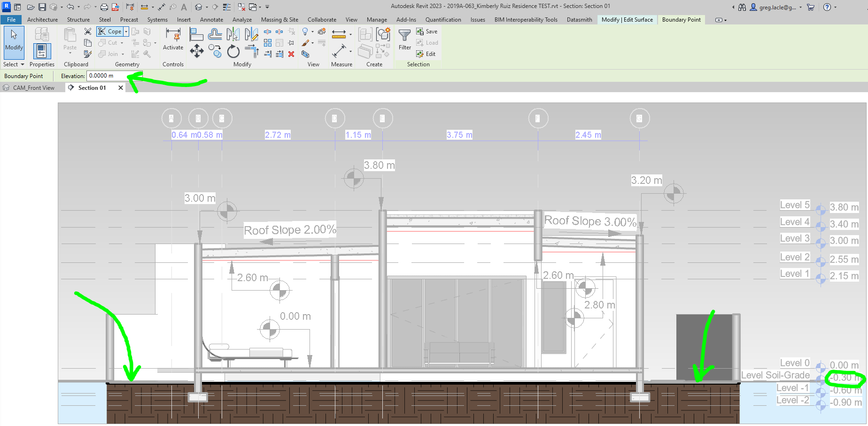Click Export to PDF in quick access toolbar
Viewport: 868px width, 426px height.
tap(116, 7)
